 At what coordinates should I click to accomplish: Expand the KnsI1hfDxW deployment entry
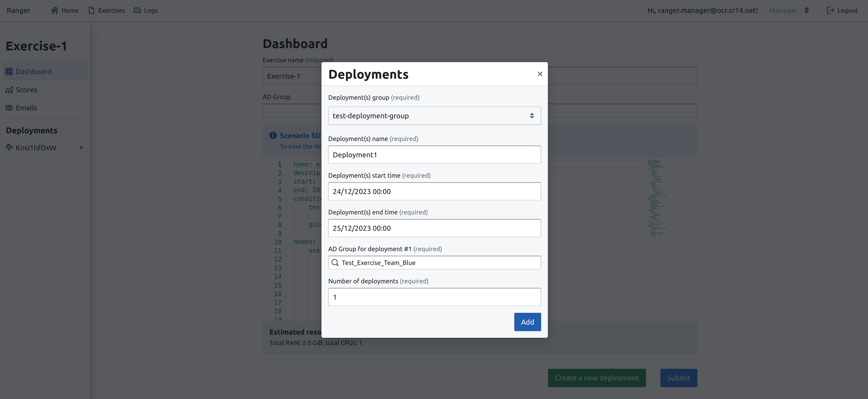tap(81, 147)
